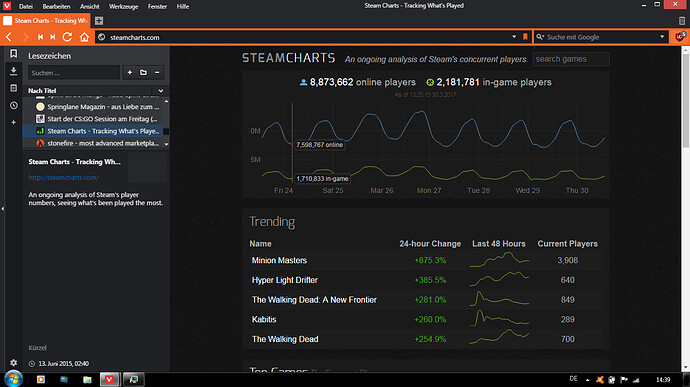Open the Bookmarks panel icon

pos(14,54)
